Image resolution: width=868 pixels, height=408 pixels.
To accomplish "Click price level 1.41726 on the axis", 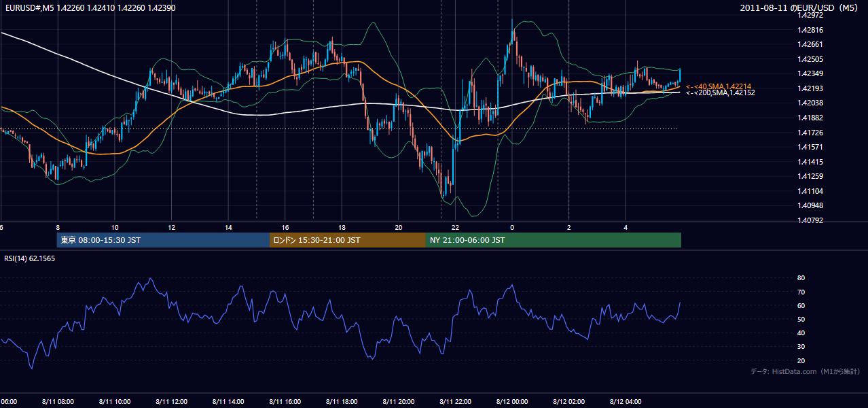I will [x=810, y=133].
